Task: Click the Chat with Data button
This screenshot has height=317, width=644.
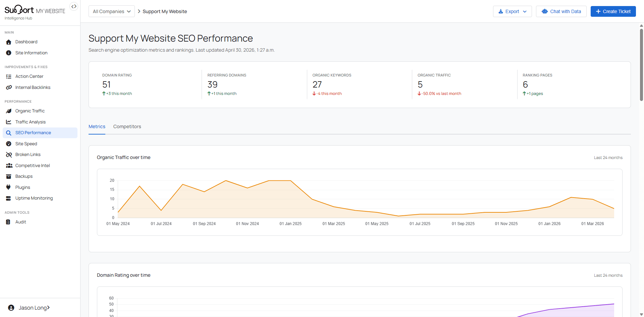Action: pos(561,11)
